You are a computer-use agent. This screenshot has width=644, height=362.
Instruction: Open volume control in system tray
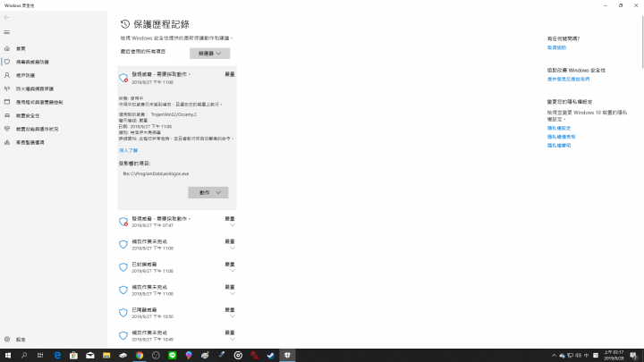coord(579,356)
